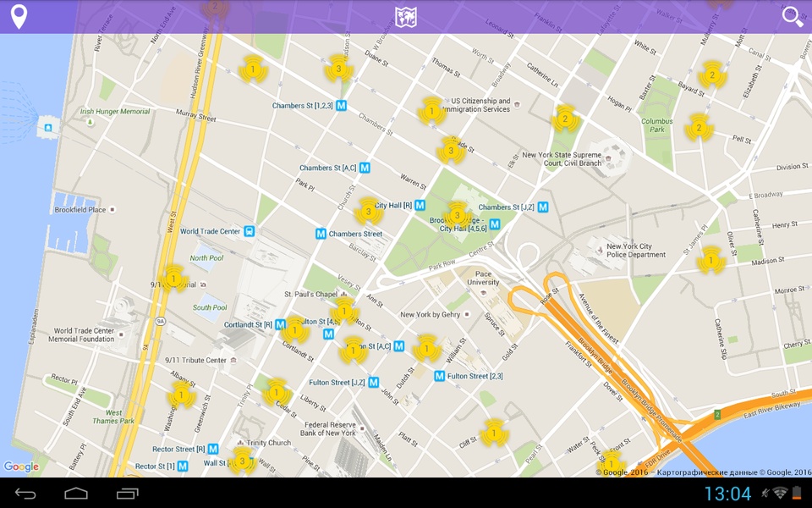Select yellow 3 marker next to City Hall [R]
The width and height of the screenshot is (812, 508).
tap(368, 212)
